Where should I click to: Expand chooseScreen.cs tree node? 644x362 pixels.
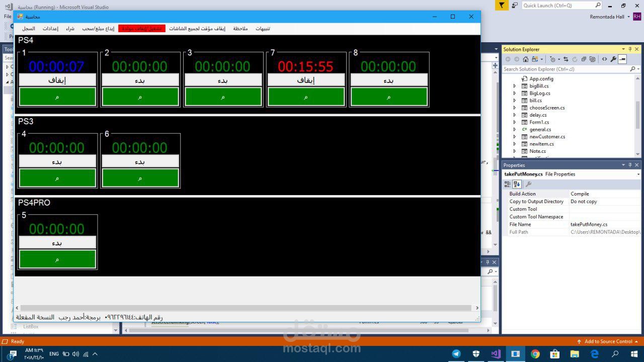point(514,108)
